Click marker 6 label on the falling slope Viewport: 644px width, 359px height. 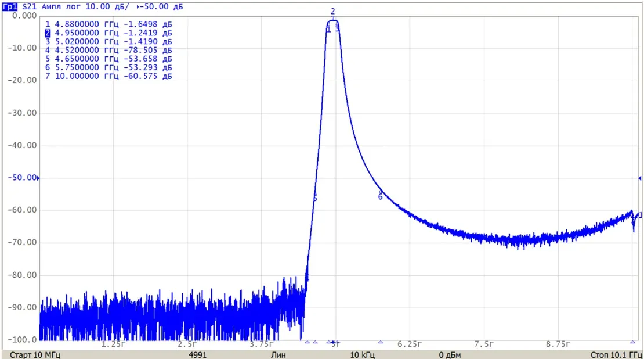381,197
